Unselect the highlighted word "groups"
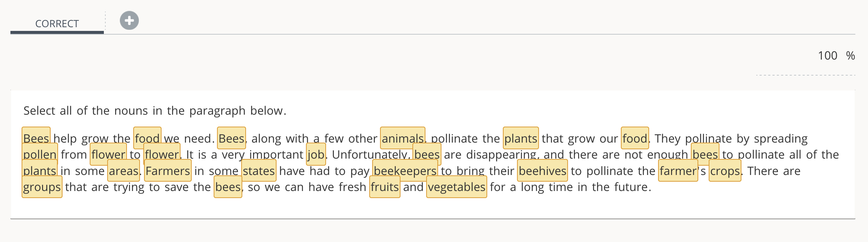Screen dimensions: 868x242 point(42,187)
